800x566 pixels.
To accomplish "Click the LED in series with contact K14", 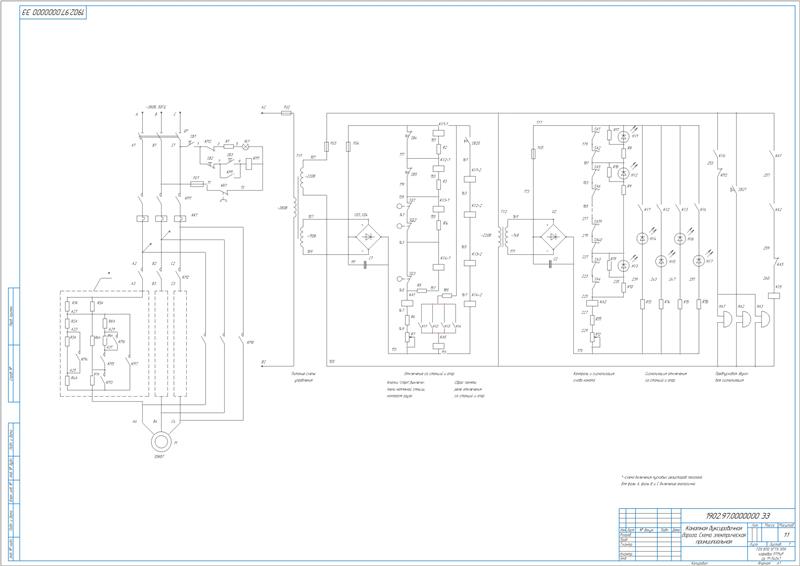I will tap(698, 261).
